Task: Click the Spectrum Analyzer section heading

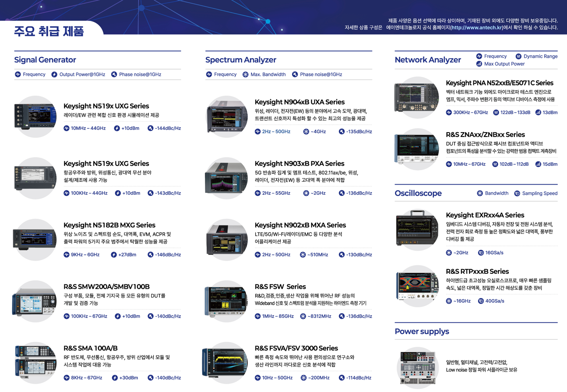Action: 241,60
